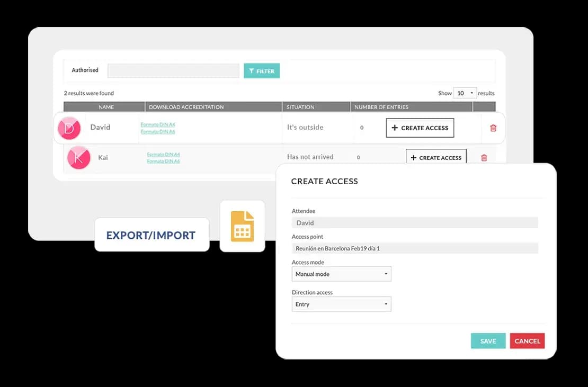Click the "It's outside" situation text
The width and height of the screenshot is (588, 387).
tap(305, 128)
